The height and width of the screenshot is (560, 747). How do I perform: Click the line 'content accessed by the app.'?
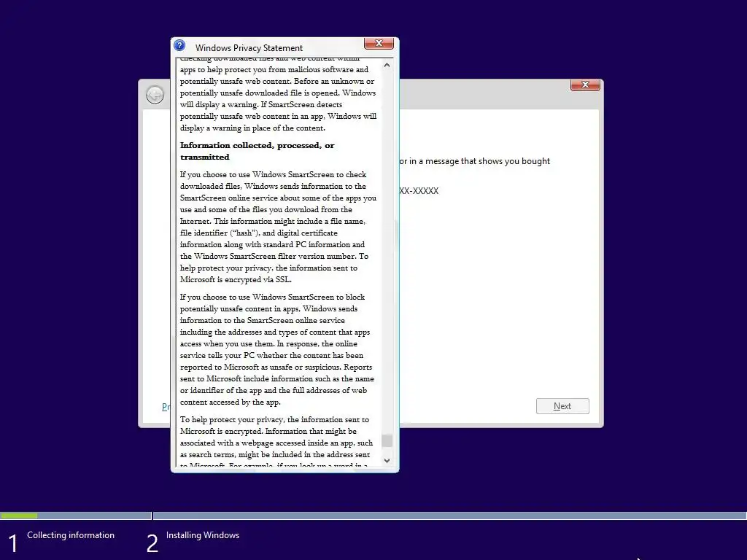tap(230, 402)
